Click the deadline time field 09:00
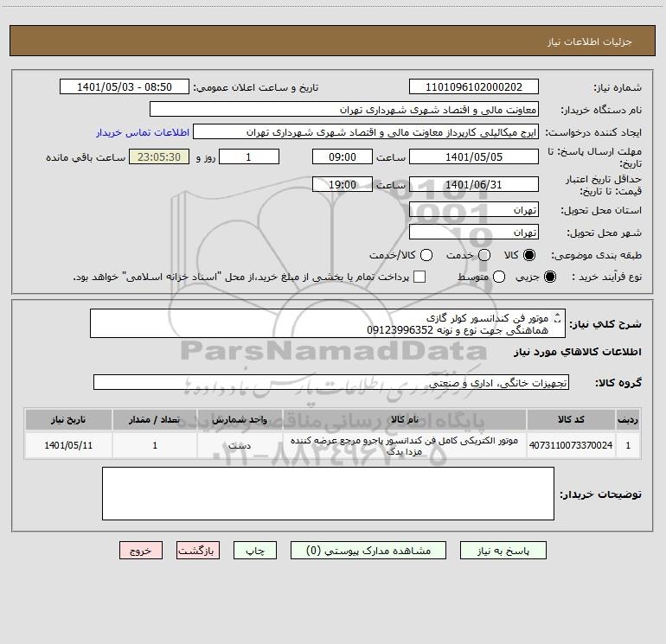 click(x=343, y=156)
